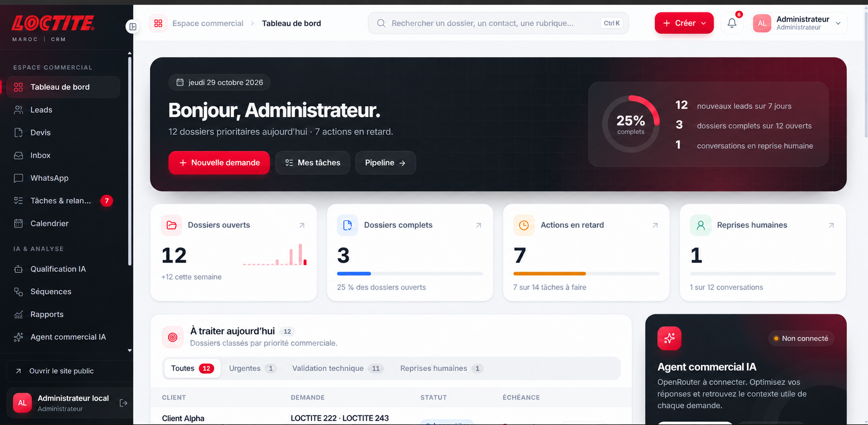Screen dimensions: 868x425
Task: Open Inbox in sidebar
Action: 63,155
